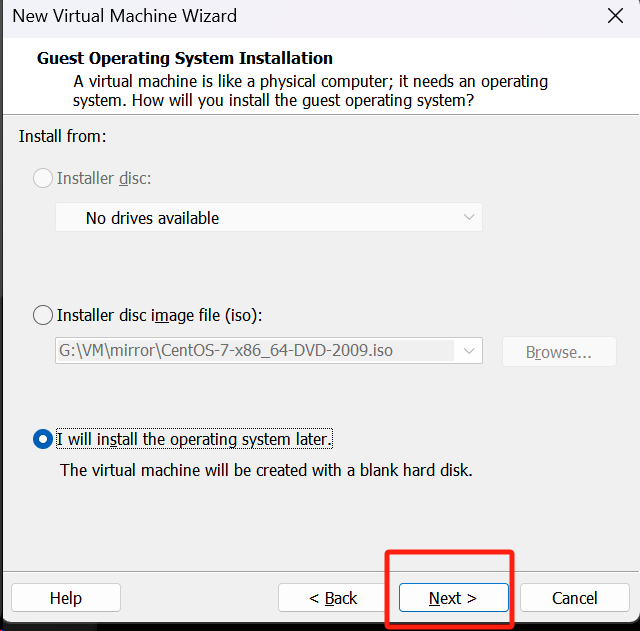Screen dimensions: 640x631
Task: Cancel the New Virtual Machine Wizard
Action: point(575,598)
